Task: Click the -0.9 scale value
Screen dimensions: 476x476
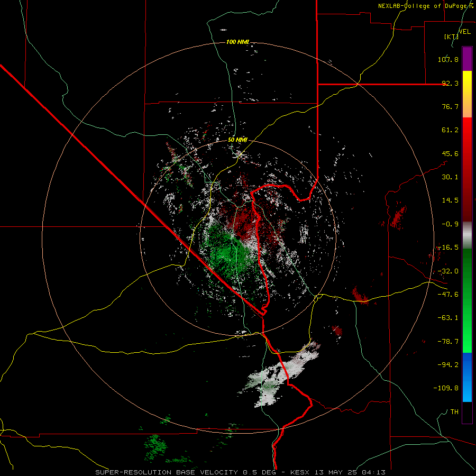Action: pyautogui.click(x=450, y=224)
